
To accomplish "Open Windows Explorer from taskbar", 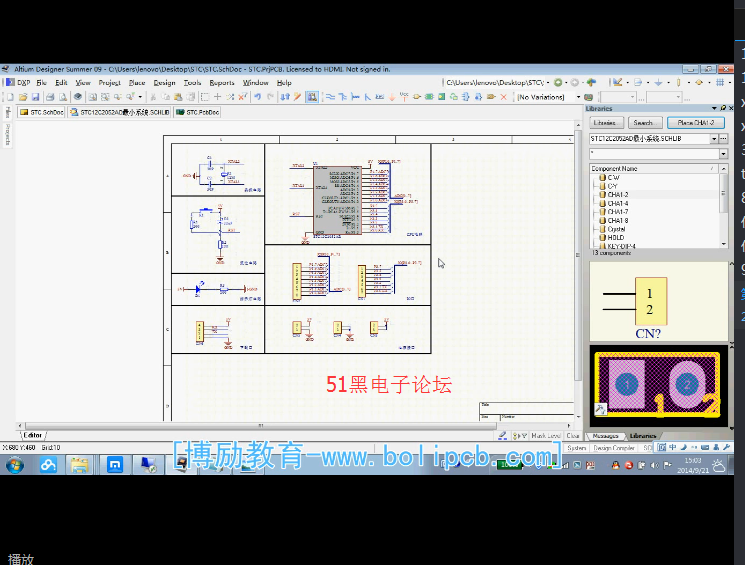I will coord(80,465).
